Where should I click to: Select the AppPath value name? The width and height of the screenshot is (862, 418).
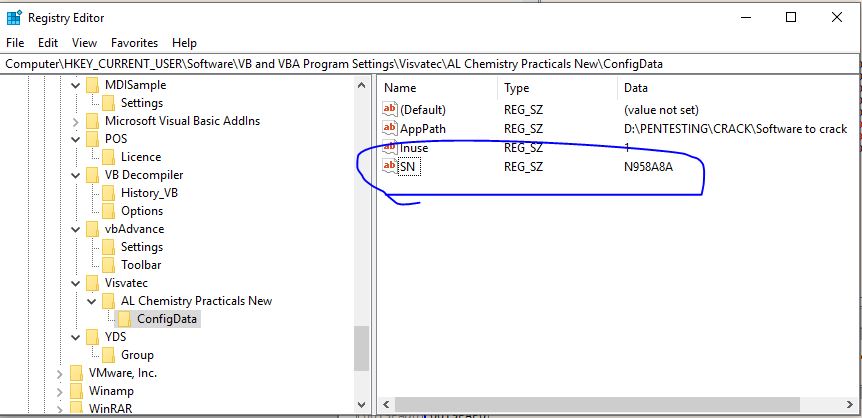pyautogui.click(x=423, y=129)
